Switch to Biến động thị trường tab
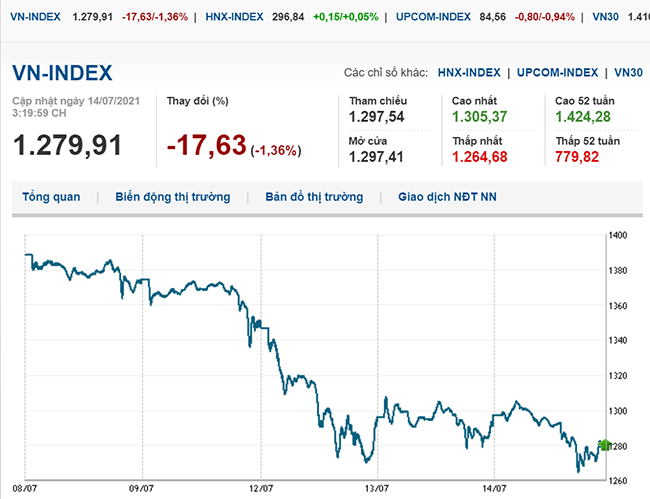The width and height of the screenshot is (650, 499). 172,197
